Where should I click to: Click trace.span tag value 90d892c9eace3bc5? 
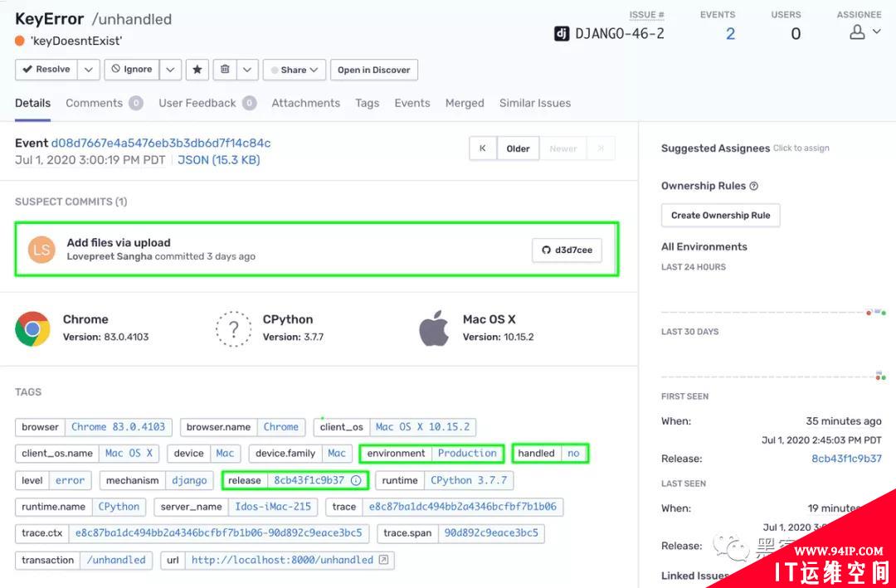[x=491, y=533]
